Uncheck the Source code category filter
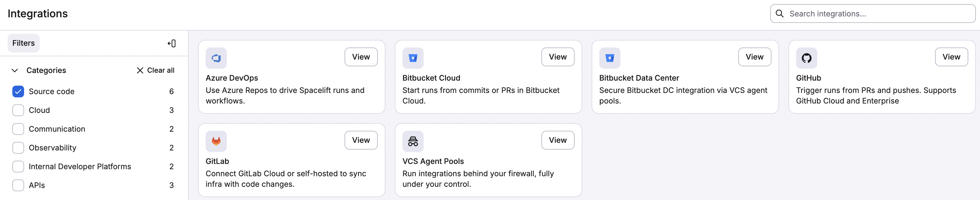The height and width of the screenshot is (200, 980). tap(18, 91)
